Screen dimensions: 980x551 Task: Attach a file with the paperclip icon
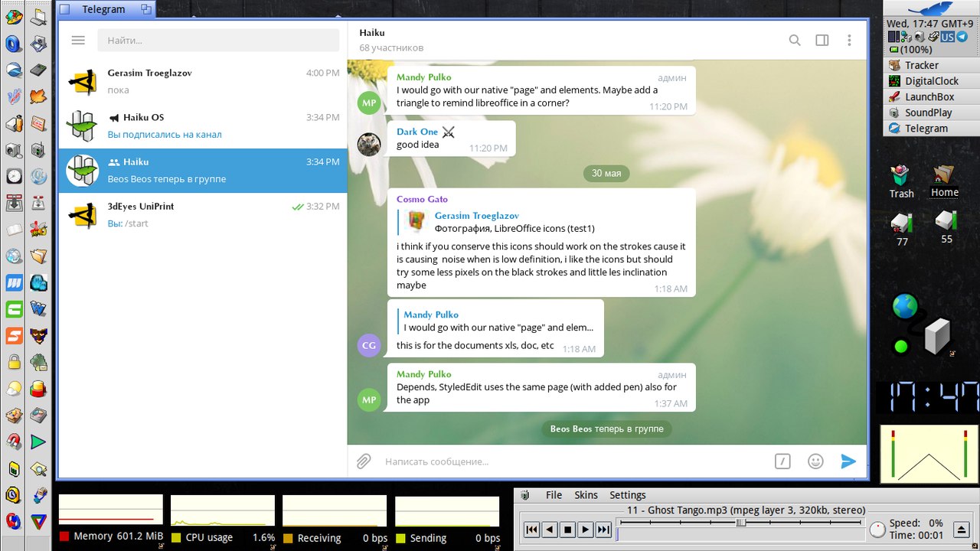364,461
